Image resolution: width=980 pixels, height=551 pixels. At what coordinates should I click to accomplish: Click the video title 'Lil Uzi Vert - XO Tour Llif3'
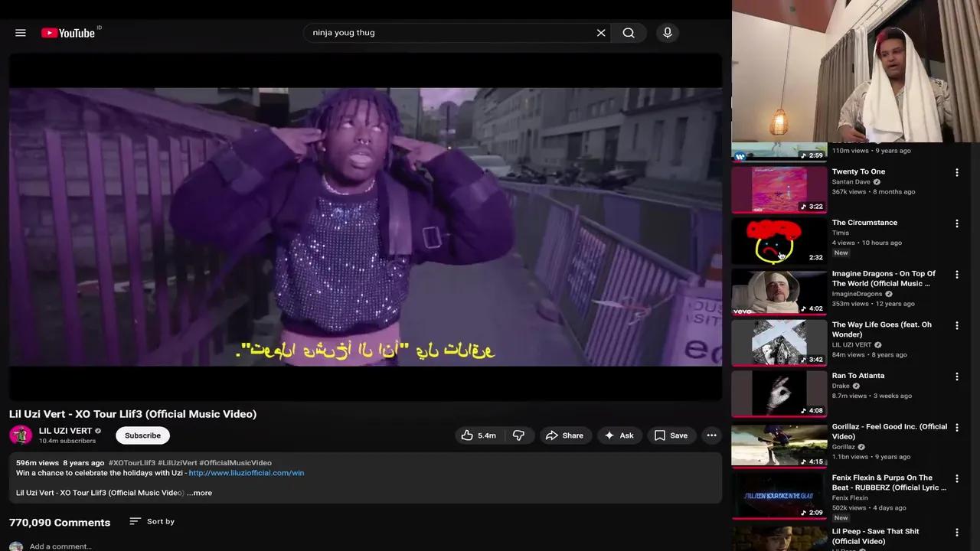click(132, 414)
